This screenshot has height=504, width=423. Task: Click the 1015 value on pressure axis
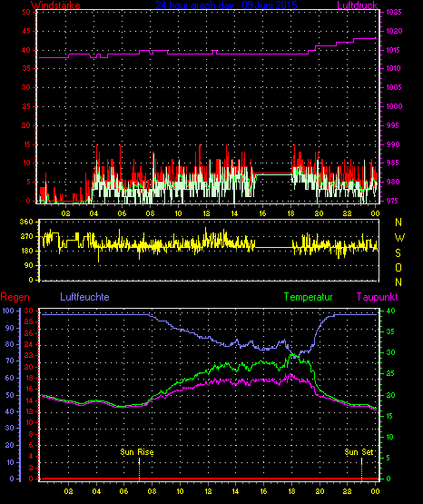pyautogui.click(x=394, y=50)
